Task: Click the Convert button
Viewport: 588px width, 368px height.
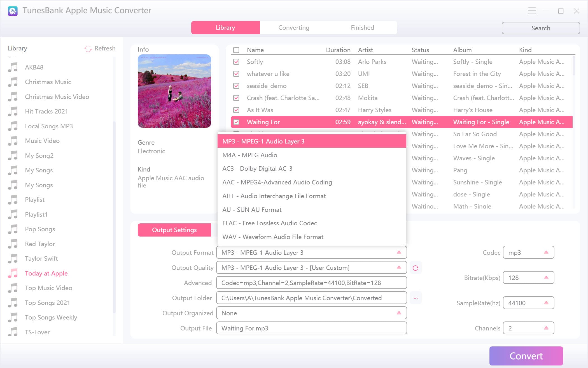Action: tap(526, 356)
